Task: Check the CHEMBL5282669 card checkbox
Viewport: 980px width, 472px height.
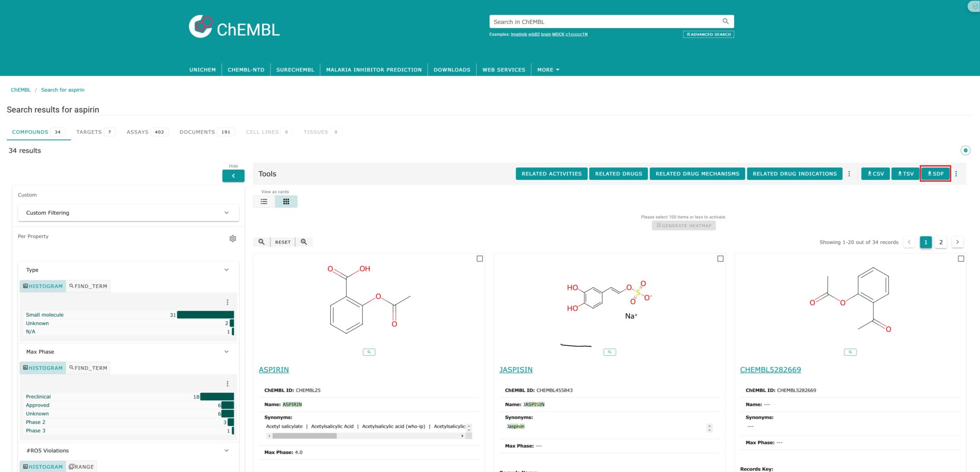Action: pos(961,259)
